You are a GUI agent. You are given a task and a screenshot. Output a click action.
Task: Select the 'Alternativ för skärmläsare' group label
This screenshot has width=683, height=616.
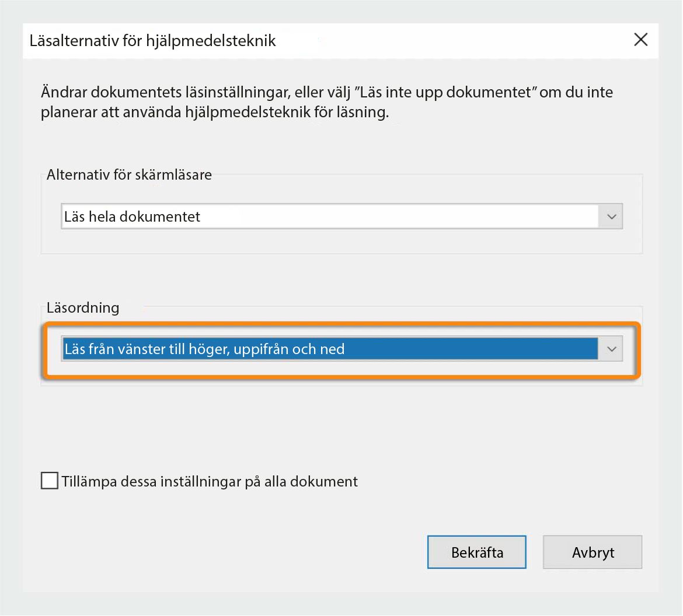(128, 174)
